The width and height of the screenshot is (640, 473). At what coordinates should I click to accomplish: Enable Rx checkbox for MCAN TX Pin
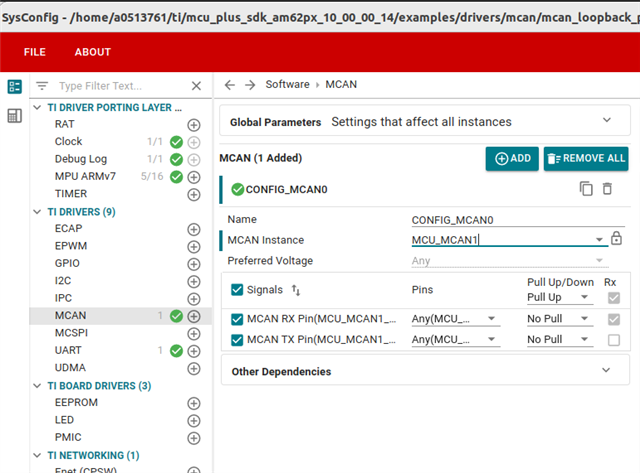click(614, 340)
